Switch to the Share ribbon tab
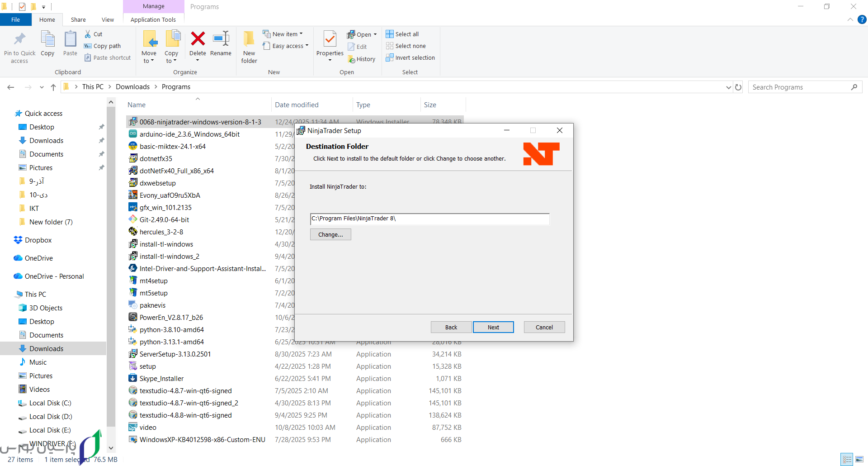Image resolution: width=868 pixels, height=466 pixels. [78, 19]
